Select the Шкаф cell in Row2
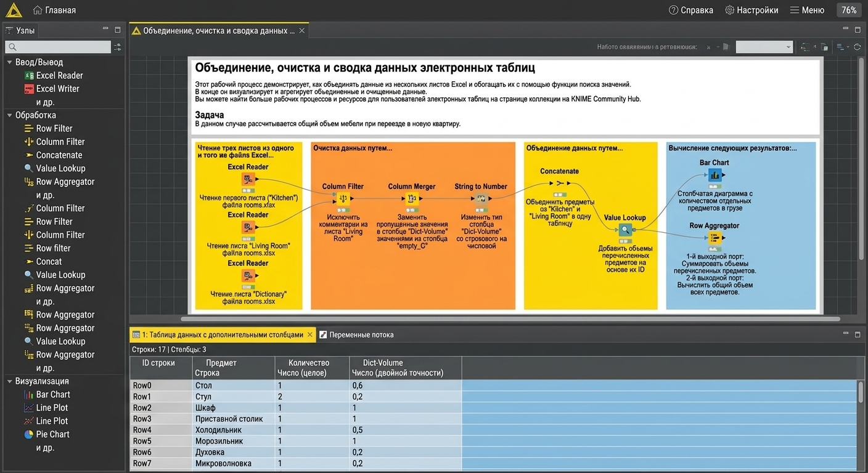 click(x=234, y=408)
